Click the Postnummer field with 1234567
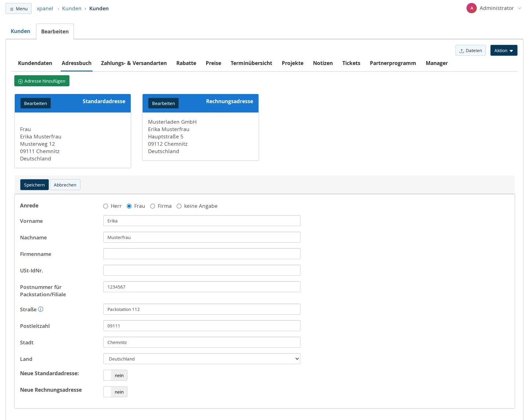526x420 pixels. [x=202, y=287]
